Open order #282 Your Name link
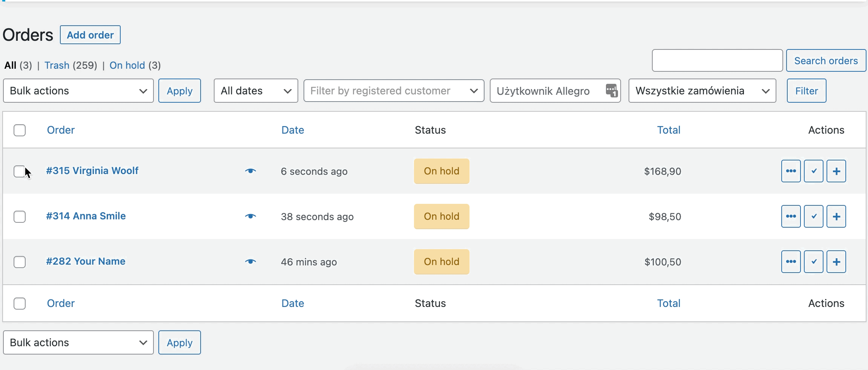Screen dimensions: 868x370 [x=86, y=261]
